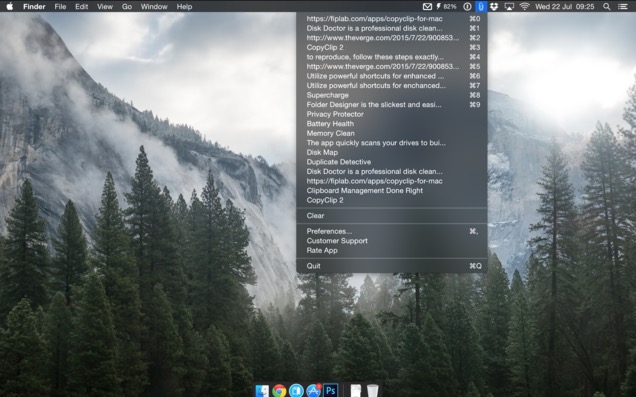Open the File menu
Image resolution: width=636 pixels, height=397 pixels.
(60, 6)
